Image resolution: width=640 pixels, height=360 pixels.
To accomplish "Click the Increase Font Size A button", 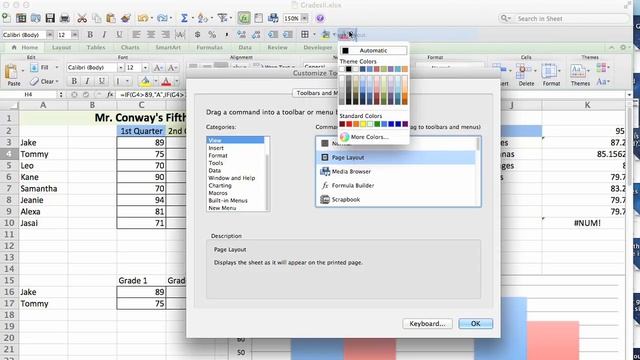I will (158, 68).
